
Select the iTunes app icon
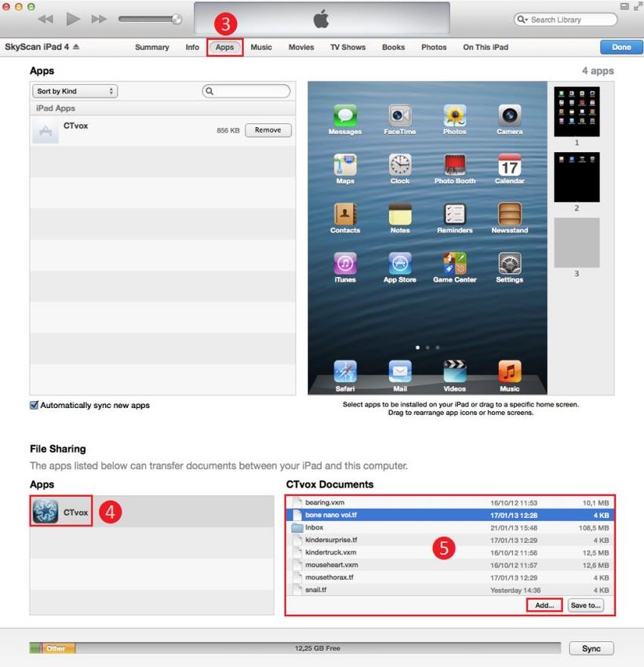pos(345,264)
